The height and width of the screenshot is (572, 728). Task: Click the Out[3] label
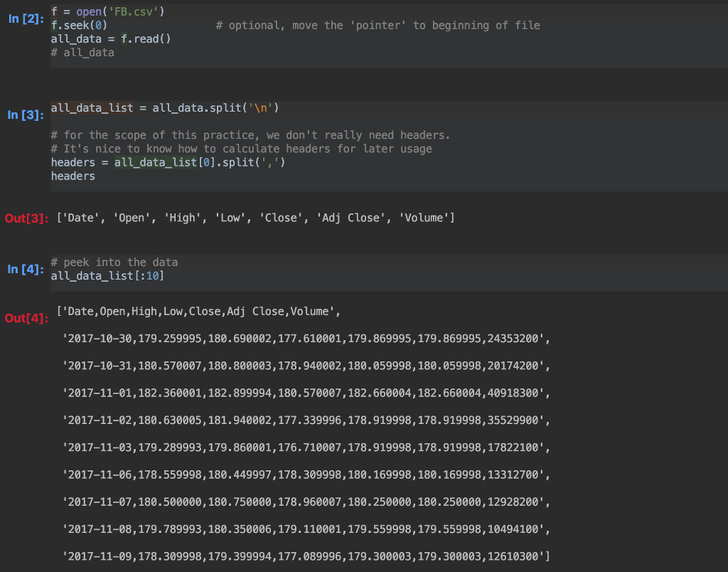[x=23, y=218]
